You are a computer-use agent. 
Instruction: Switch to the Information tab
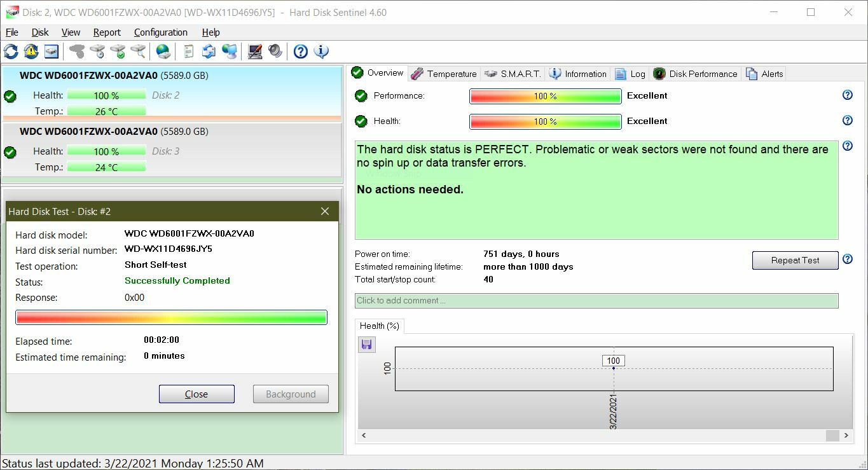[577, 74]
